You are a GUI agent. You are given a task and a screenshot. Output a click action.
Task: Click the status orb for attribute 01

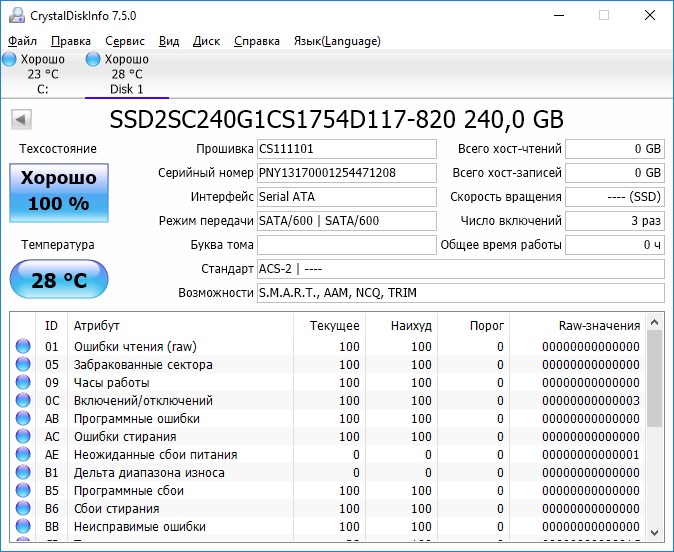[23, 346]
